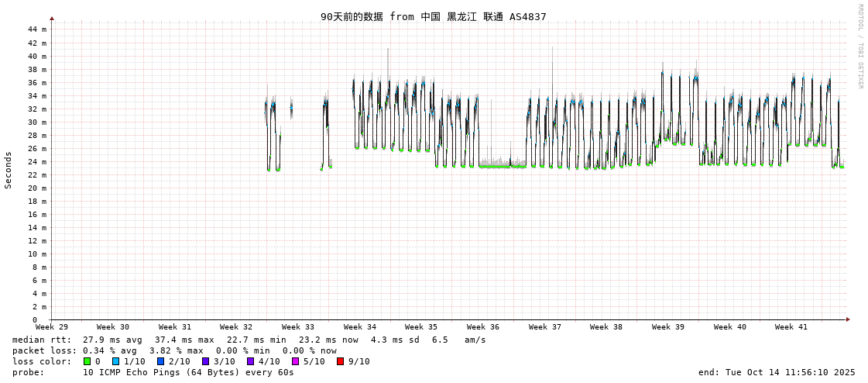Click the purple 3/10 loss swatch

coord(205,361)
